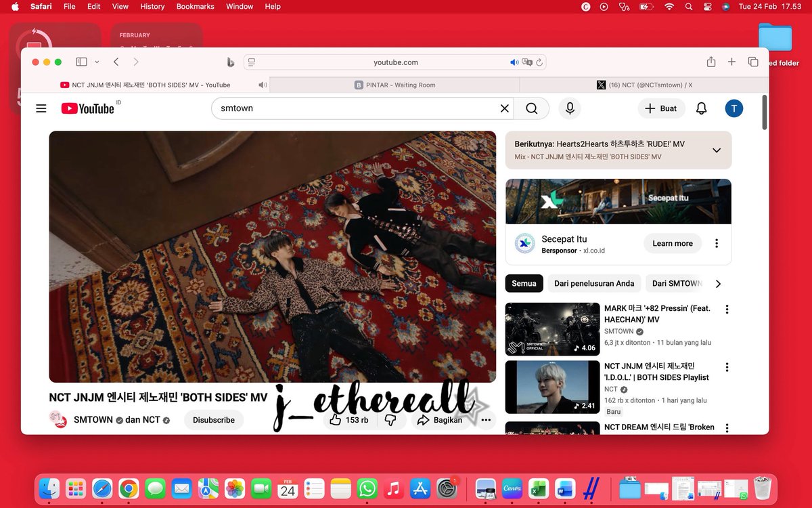Open sidebar dropdown arrow in Safari toolbar
812x508 pixels.
(97, 62)
